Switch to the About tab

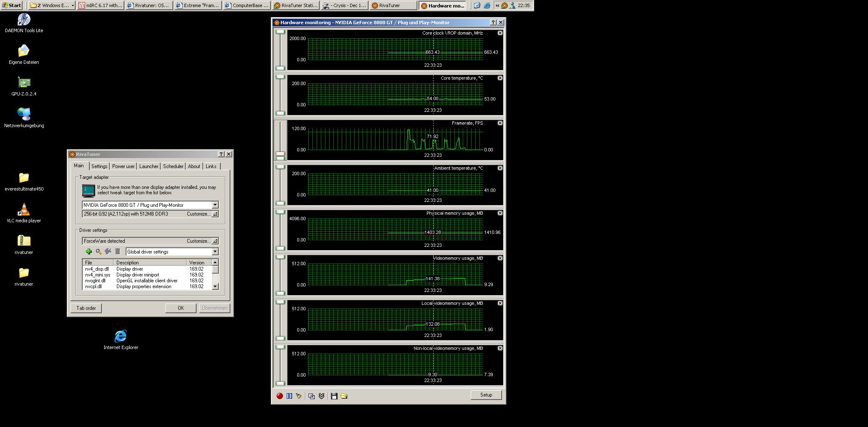(x=194, y=166)
